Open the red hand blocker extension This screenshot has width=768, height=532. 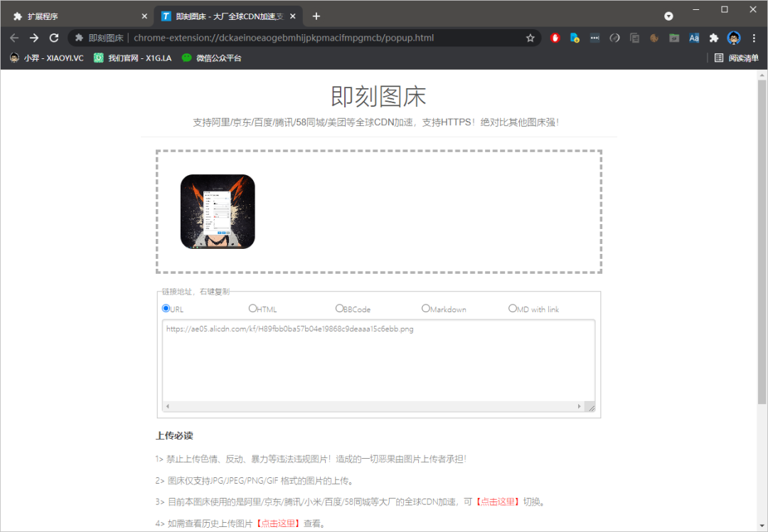(x=555, y=38)
